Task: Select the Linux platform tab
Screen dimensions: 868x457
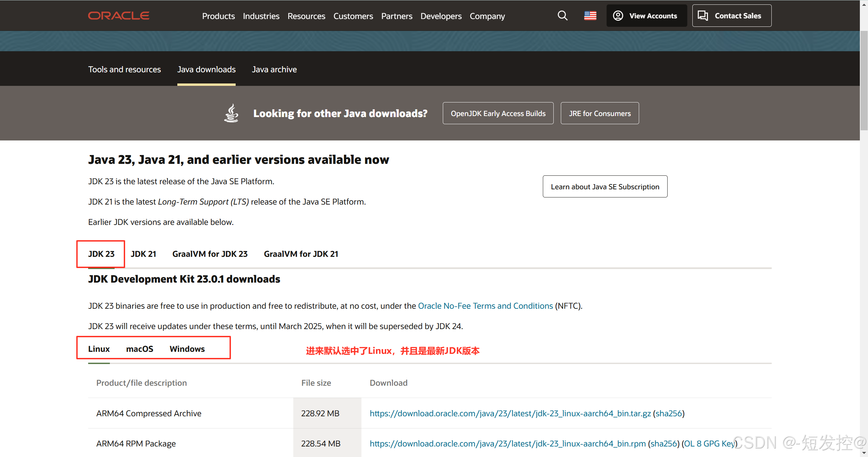Action: pyautogui.click(x=99, y=349)
